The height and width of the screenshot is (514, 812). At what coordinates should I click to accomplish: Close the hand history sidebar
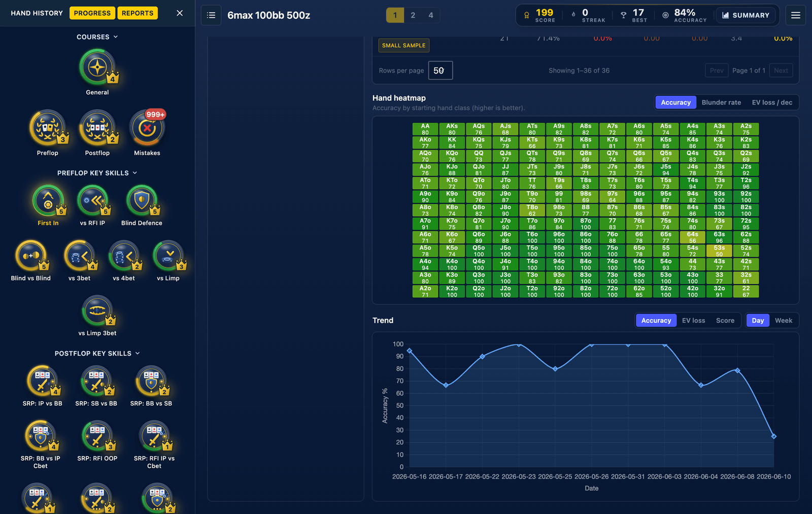pos(180,13)
